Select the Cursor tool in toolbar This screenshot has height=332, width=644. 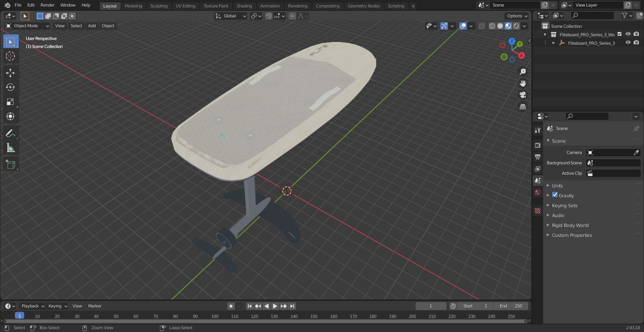point(10,56)
